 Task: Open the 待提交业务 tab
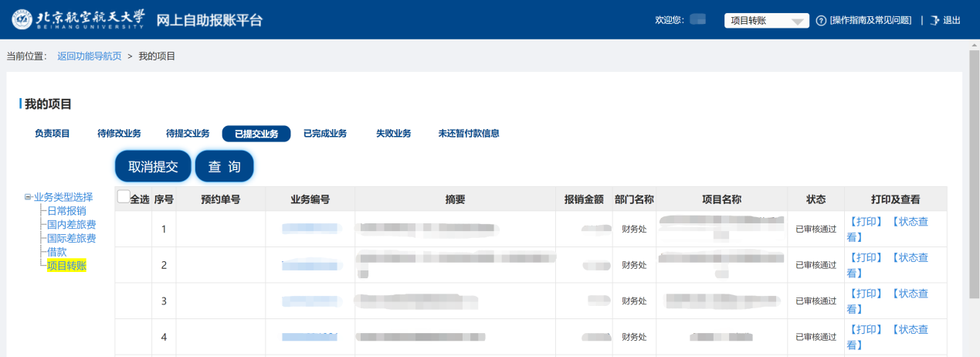click(x=188, y=134)
